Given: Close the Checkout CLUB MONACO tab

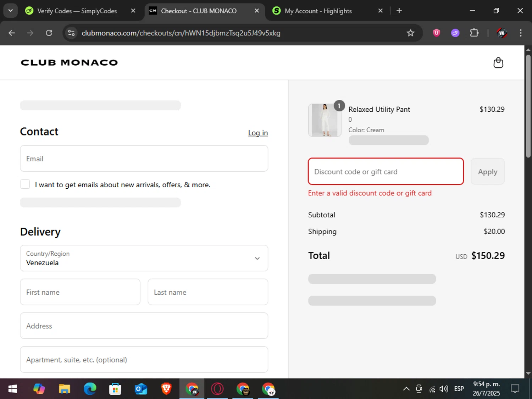Looking at the screenshot, I should [257, 11].
